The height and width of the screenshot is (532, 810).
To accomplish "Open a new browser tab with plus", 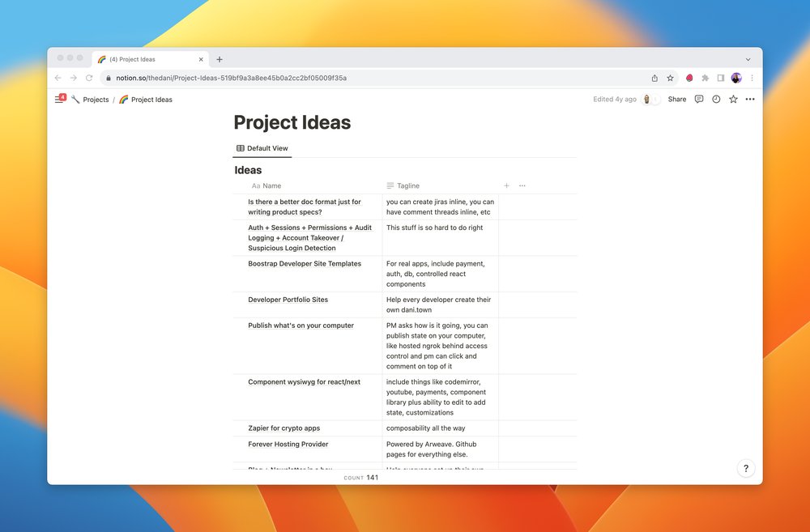I will coord(220,59).
